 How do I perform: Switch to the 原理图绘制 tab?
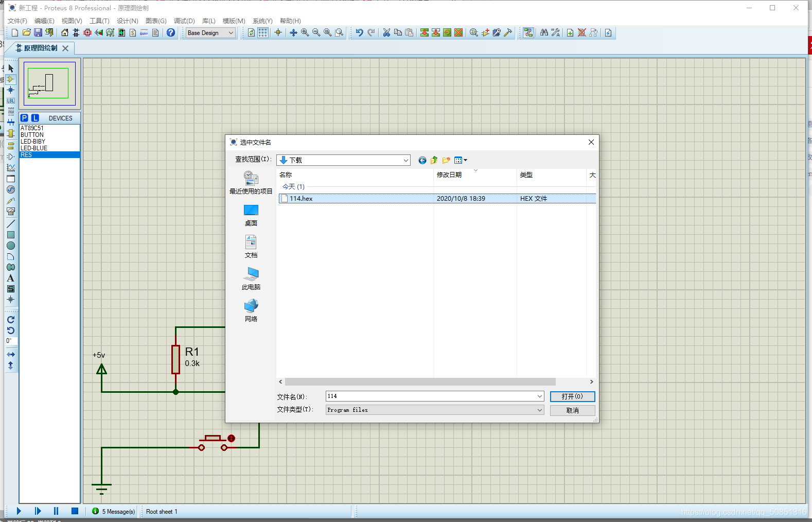coord(41,48)
